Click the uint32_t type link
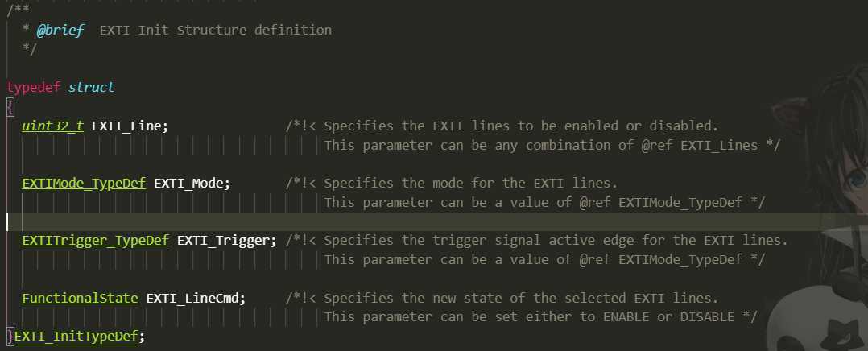Image resolution: width=868 pixels, height=351 pixels. (x=52, y=126)
